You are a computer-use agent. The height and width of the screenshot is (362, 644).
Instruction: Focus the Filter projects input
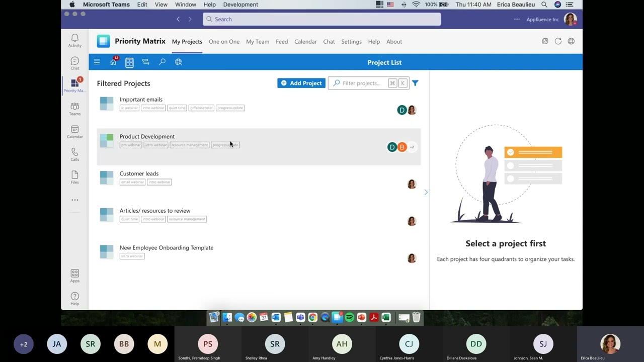click(368, 83)
